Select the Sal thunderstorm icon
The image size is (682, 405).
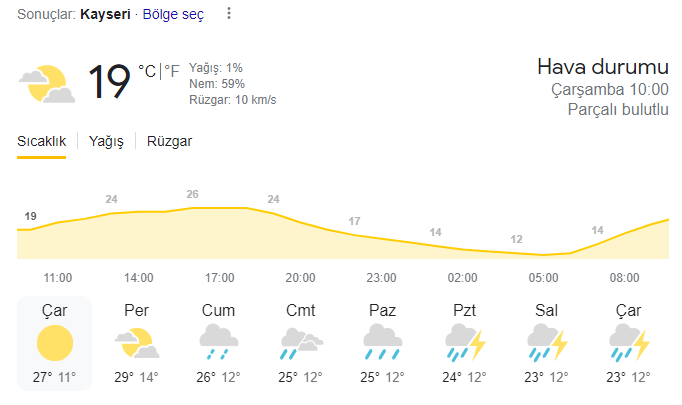[x=547, y=343]
